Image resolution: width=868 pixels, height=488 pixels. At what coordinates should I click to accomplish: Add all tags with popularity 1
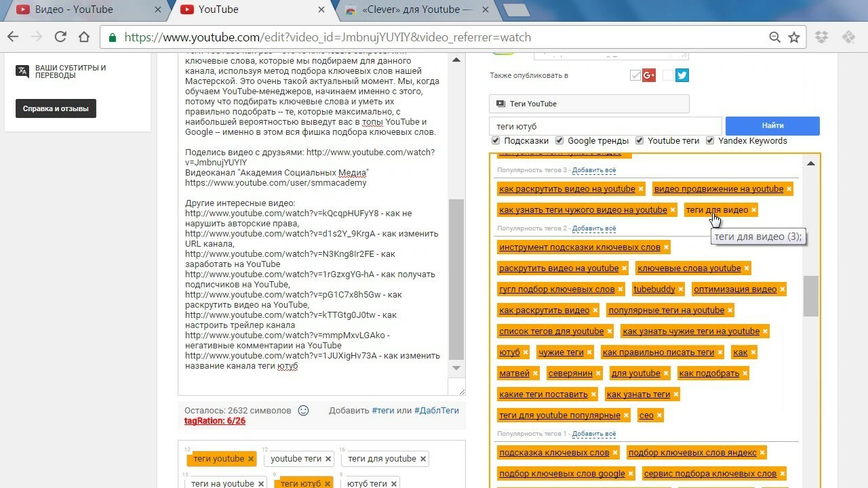[594, 434]
